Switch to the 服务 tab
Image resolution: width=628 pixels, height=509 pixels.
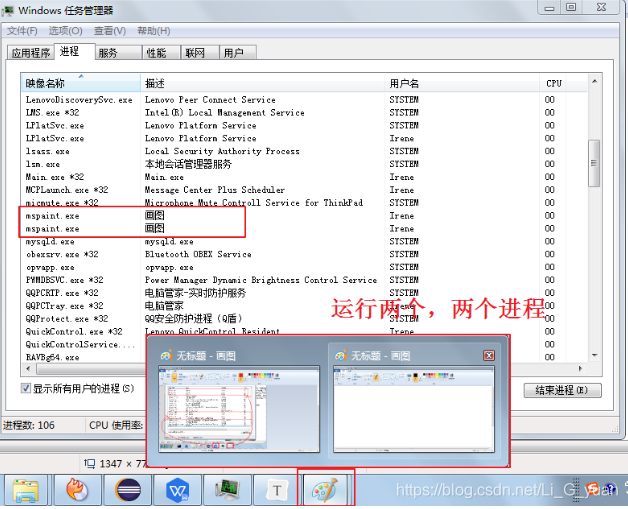pos(119,52)
